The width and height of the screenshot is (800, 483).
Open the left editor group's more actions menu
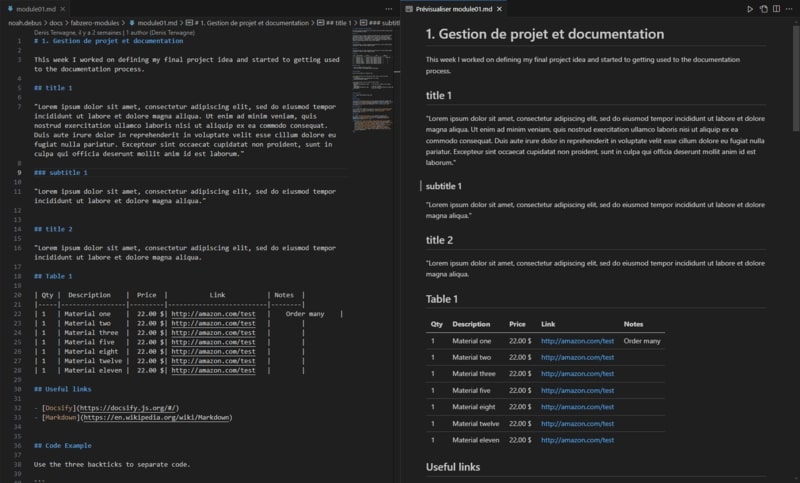(x=389, y=9)
